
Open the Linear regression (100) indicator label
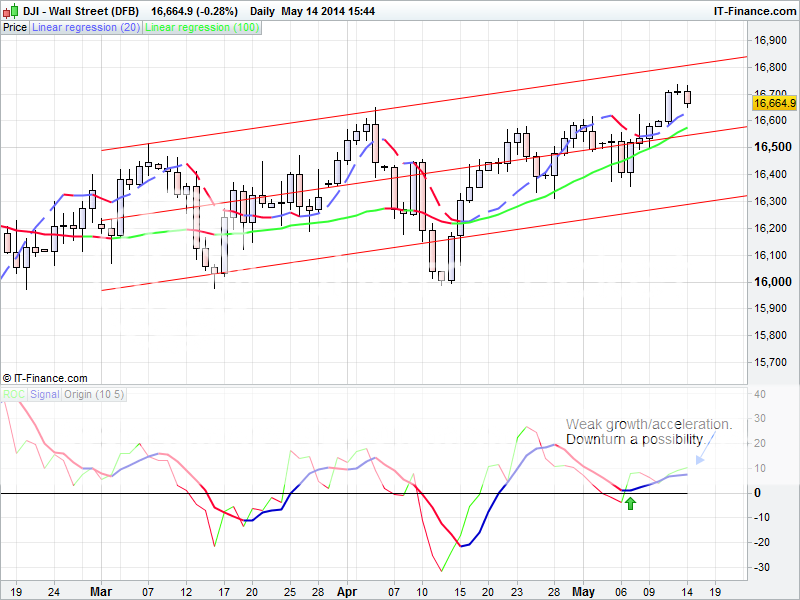tap(202, 28)
